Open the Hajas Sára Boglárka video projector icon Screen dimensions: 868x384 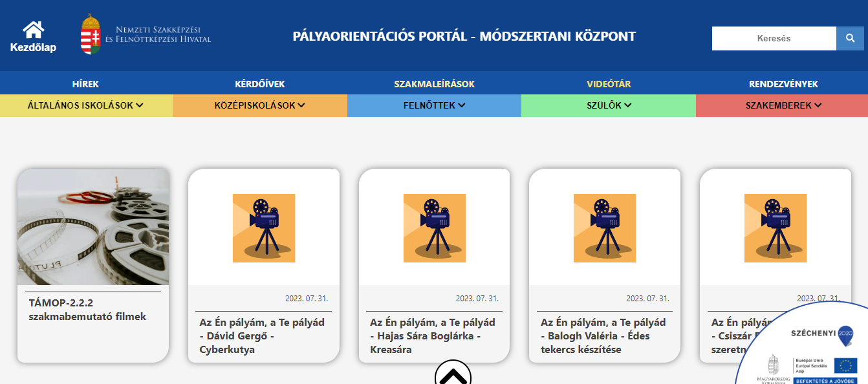434,228
